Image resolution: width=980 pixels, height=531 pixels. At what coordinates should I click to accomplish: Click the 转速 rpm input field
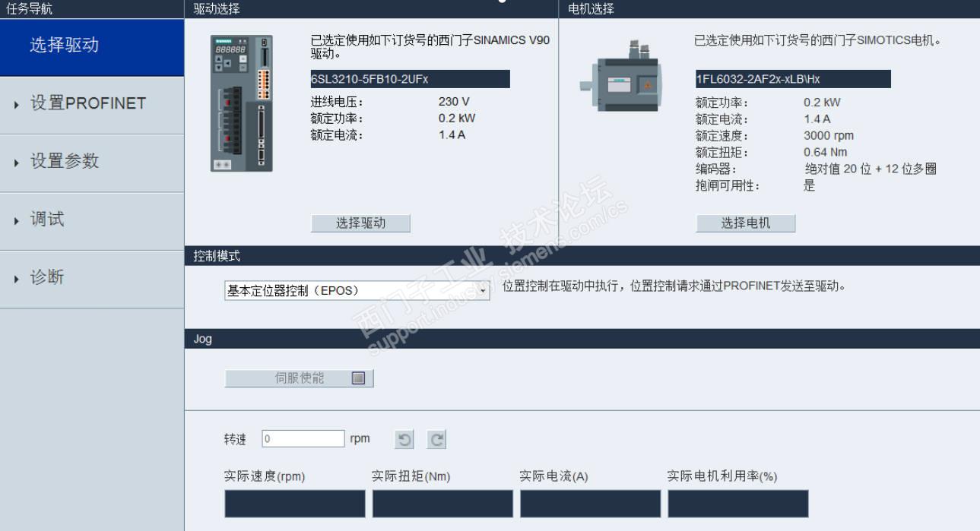[303, 438]
